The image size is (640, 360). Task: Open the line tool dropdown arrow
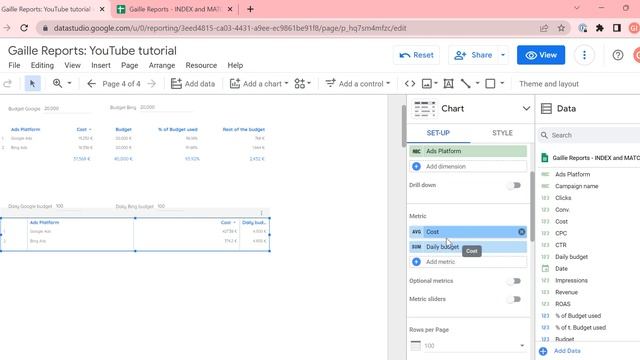(x=477, y=84)
